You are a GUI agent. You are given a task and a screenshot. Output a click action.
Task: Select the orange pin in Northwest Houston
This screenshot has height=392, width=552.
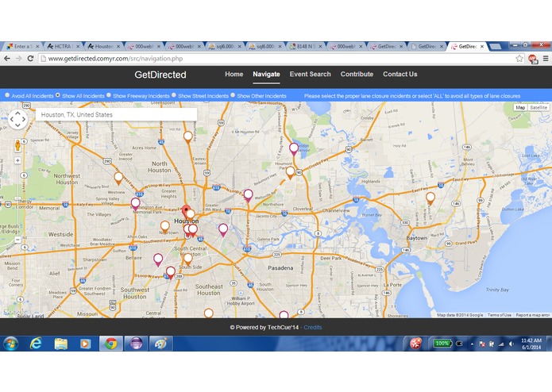pos(118,179)
